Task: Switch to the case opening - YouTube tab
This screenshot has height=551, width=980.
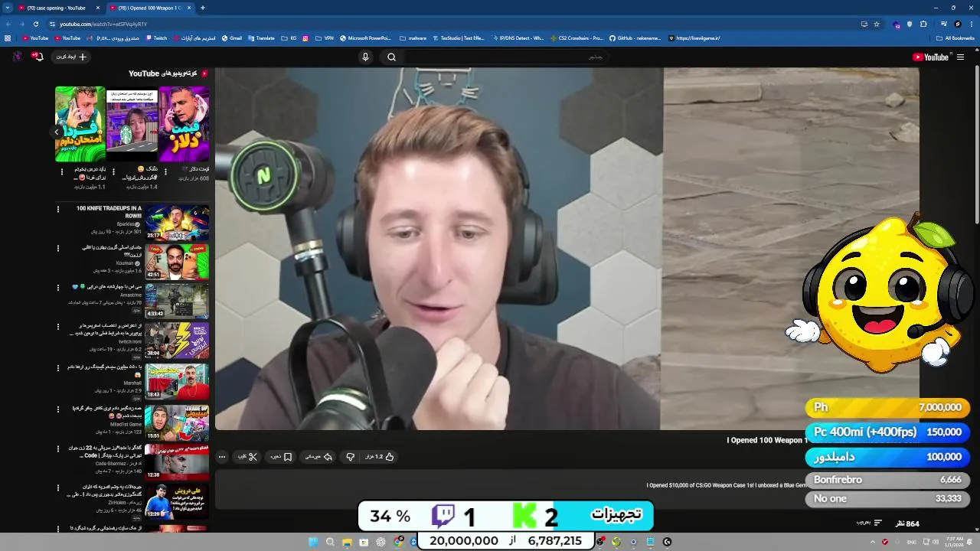Action: pos(59,8)
